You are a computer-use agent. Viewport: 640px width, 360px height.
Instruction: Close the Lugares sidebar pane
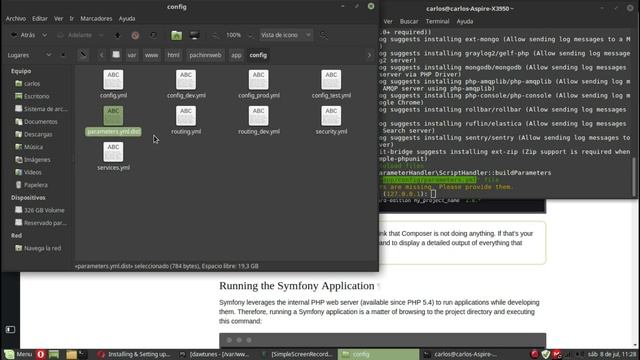[x=63, y=55]
